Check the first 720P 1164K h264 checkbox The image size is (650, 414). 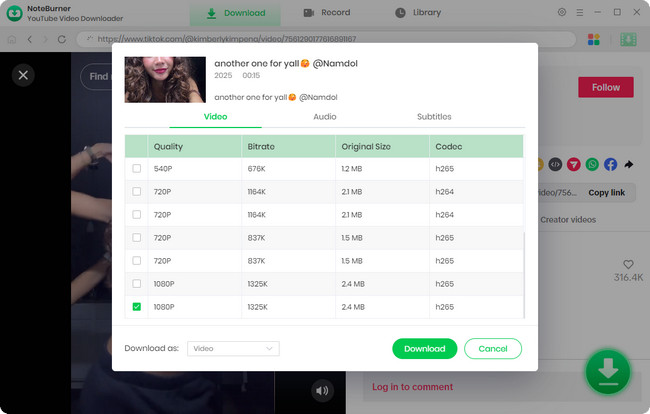point(136,191)
